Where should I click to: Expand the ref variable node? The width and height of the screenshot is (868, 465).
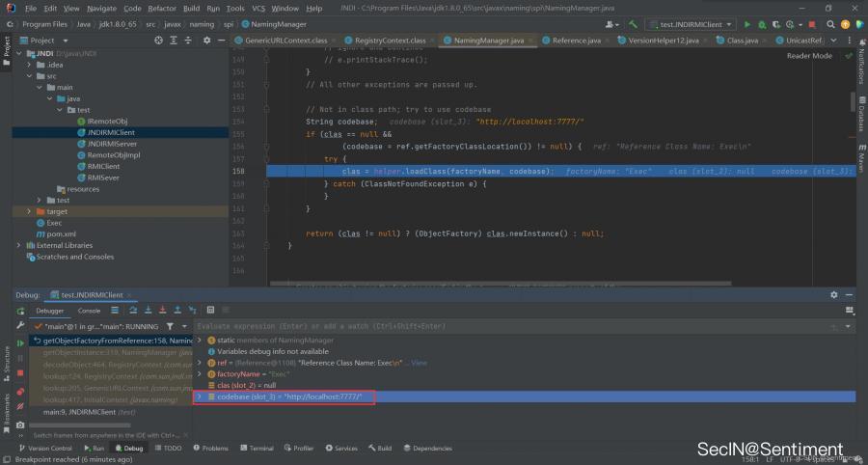[x=200, y=363]
